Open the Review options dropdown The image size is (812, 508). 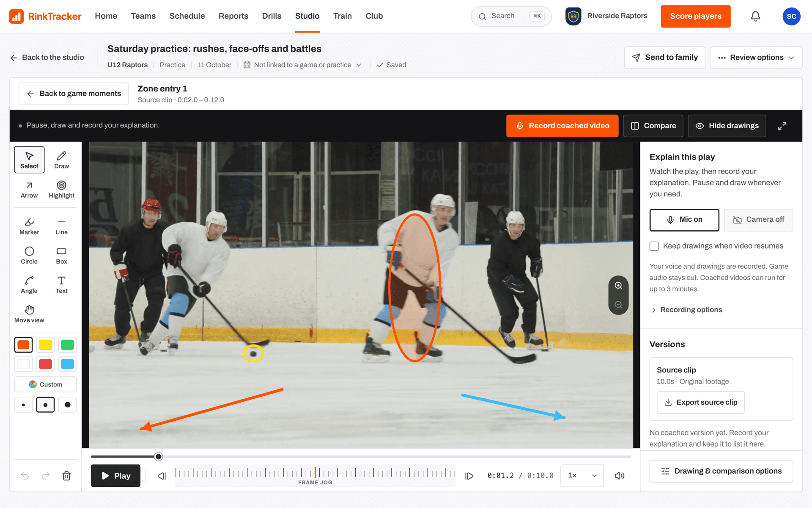756,58
